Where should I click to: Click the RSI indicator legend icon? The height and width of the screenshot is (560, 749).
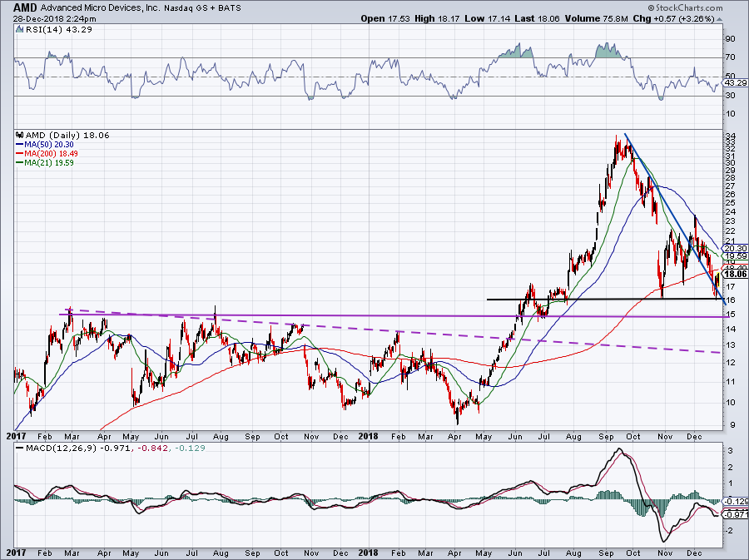[x=19, y=30]
